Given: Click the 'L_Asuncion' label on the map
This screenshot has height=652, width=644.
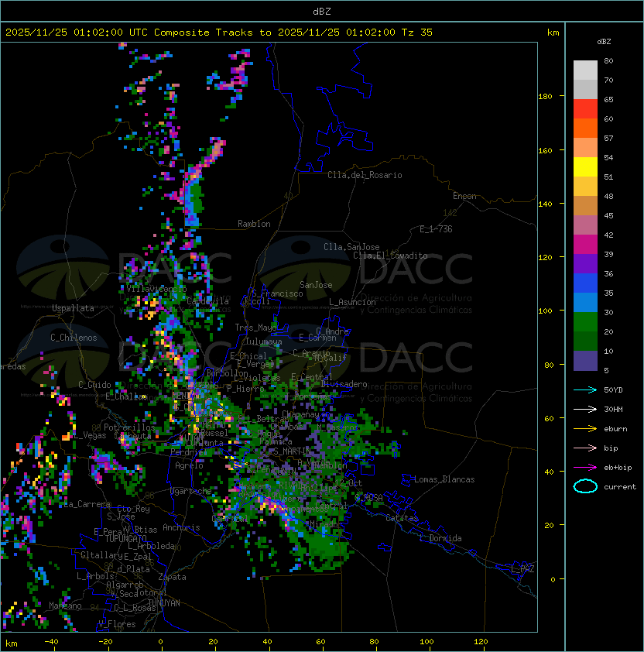Looking at the screenshot, I should [352, 302].
